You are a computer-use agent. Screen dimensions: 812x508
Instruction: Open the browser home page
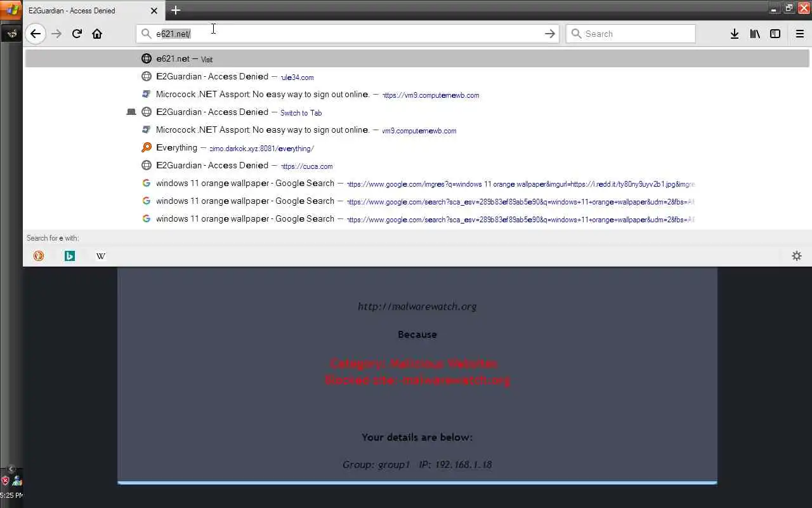[97, 34]
